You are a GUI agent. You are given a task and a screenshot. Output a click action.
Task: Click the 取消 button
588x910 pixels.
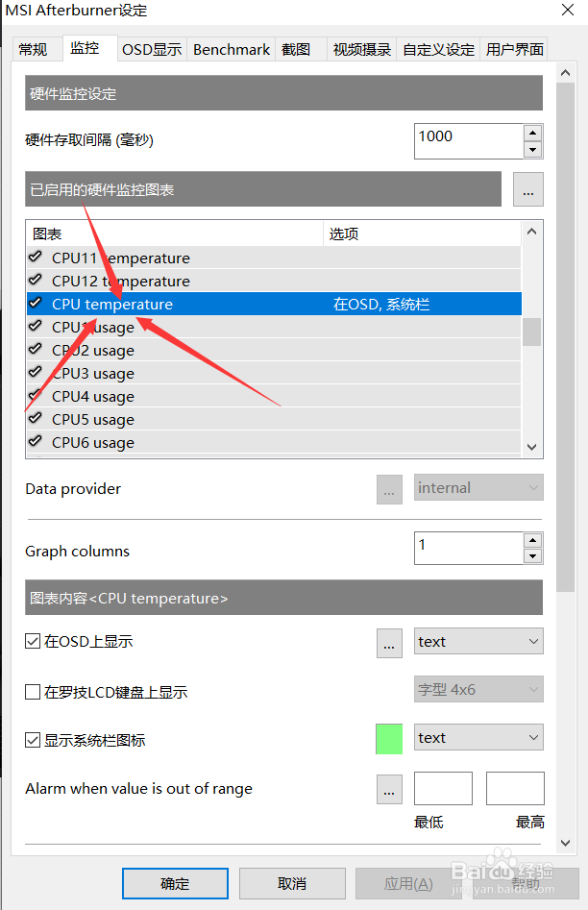point(292,883)
